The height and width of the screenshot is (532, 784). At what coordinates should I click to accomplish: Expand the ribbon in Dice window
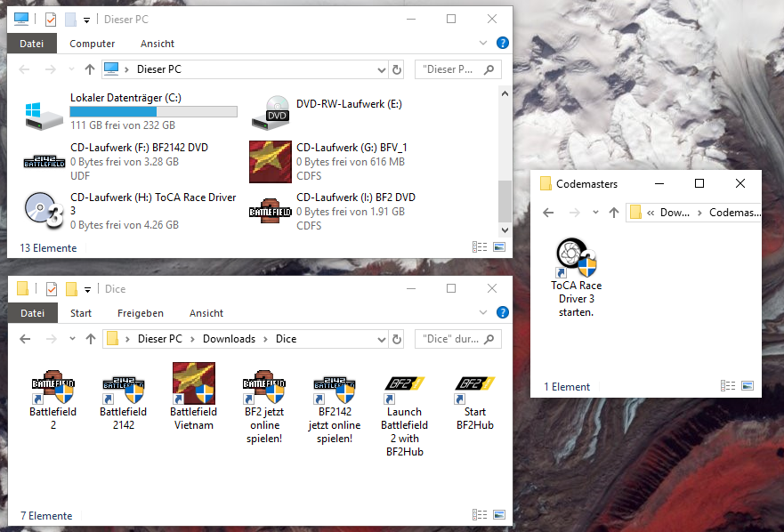point(483,312)
